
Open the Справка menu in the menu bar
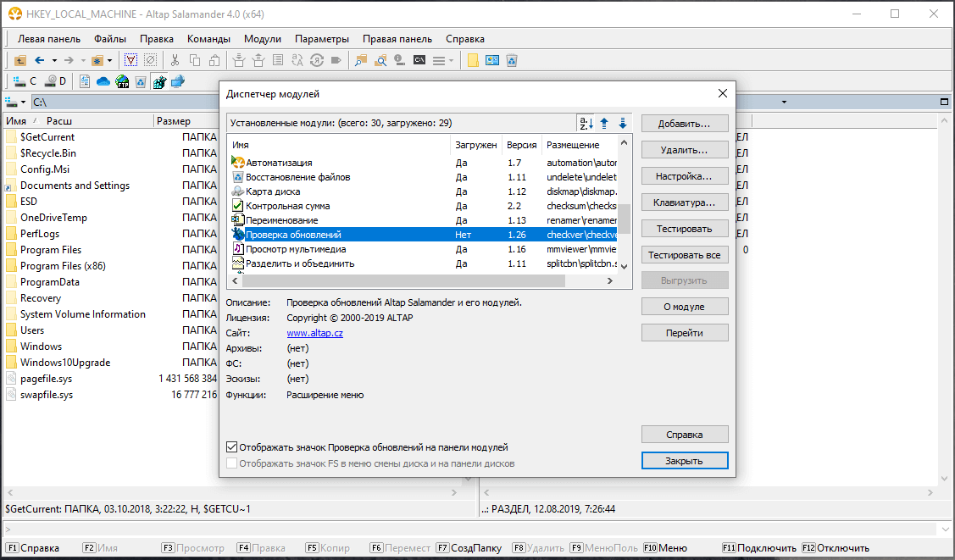pos(464,39)
